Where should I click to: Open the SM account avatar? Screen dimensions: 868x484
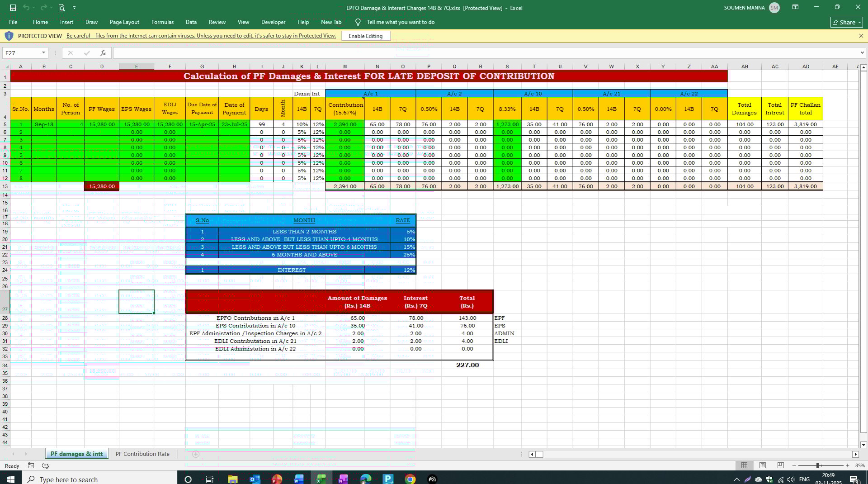[x=774, y=8]
